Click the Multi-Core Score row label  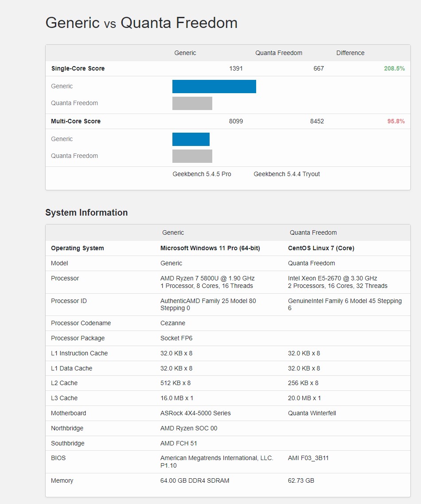click(x=76, y=122)
